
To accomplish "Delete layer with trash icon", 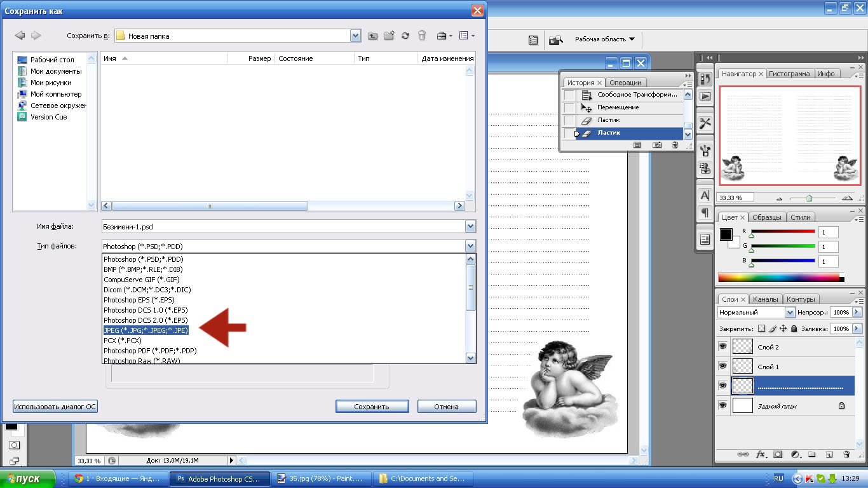I will (846, 454).
